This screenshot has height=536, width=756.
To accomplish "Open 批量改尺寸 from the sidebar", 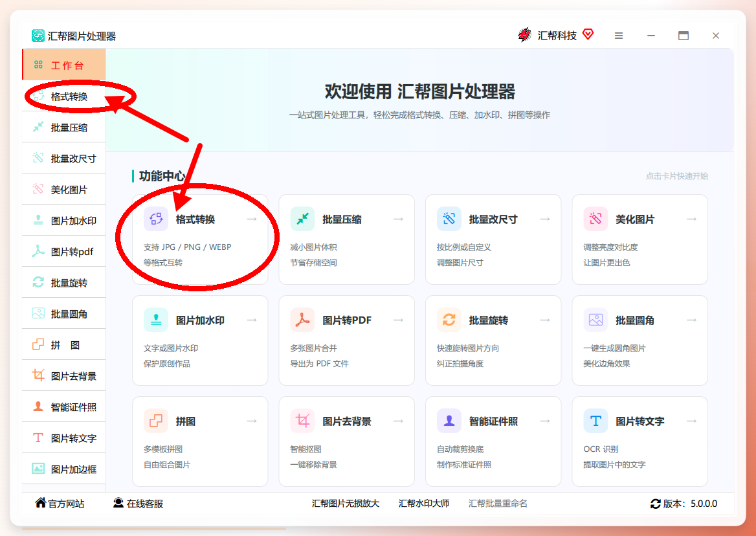I will coord(63,158).
